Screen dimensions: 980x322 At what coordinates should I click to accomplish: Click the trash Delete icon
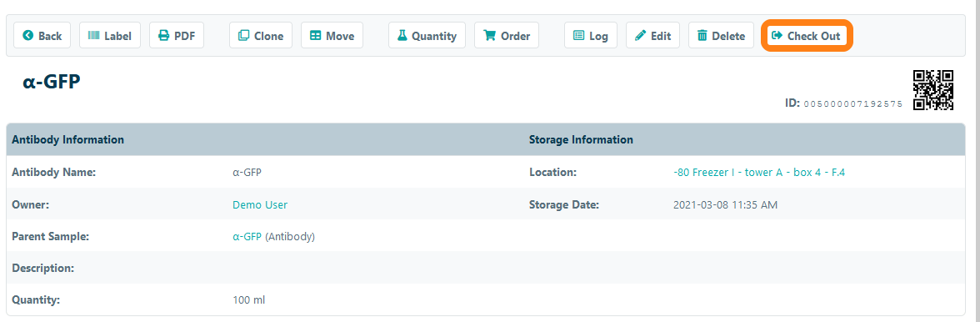pos(702,36)
